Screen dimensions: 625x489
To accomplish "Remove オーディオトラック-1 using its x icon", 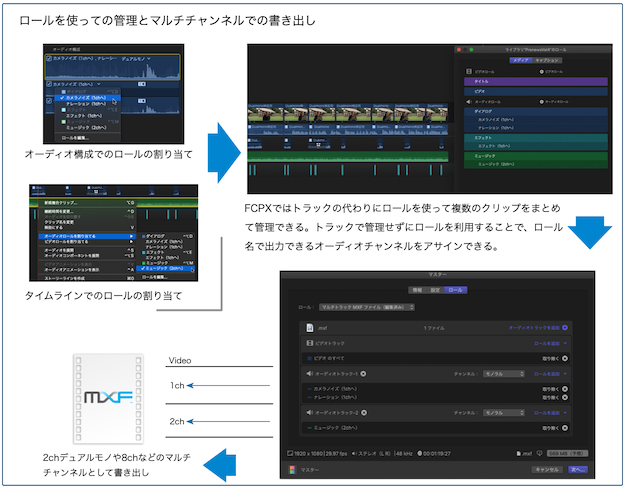I will tap(362, 373).
